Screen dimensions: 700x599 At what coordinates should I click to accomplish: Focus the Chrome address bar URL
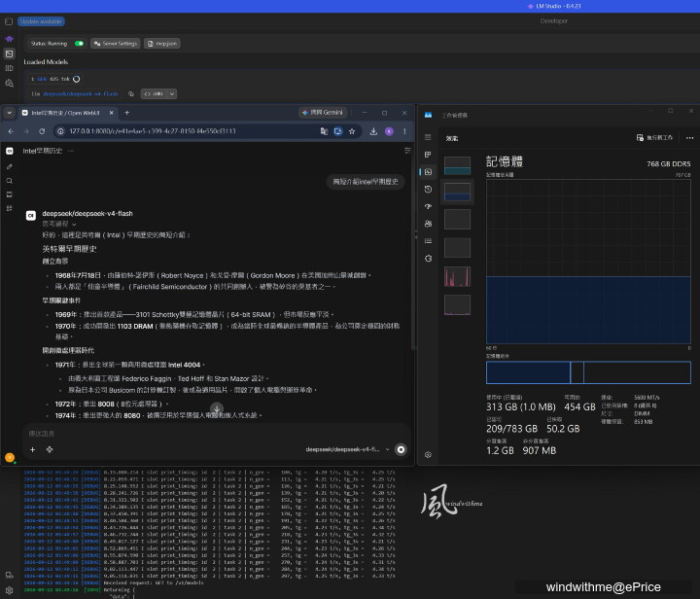[x=153, y=131]
